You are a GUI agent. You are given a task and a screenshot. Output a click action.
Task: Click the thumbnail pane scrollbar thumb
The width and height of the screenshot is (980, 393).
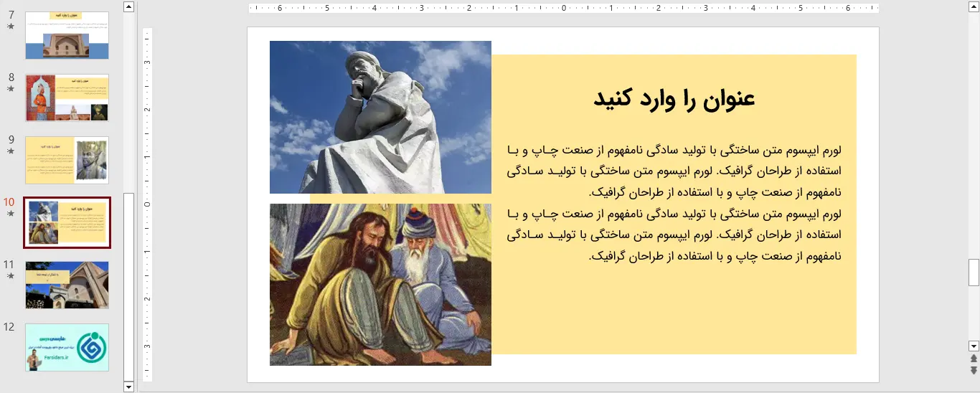[x=128, y=286]
